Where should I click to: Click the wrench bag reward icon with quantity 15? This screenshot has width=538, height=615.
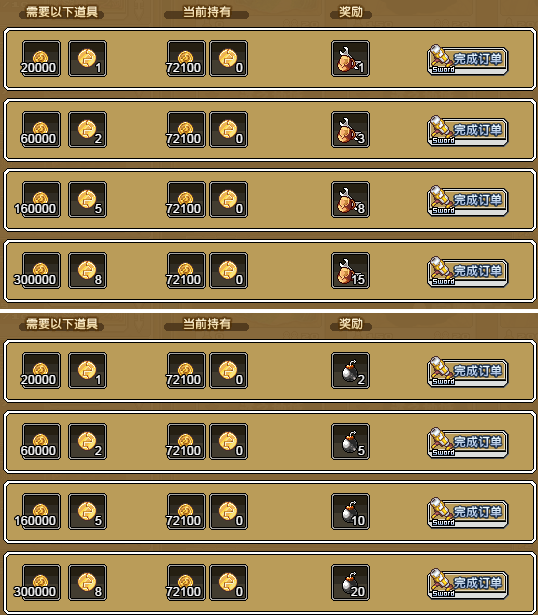pos(350,270)
